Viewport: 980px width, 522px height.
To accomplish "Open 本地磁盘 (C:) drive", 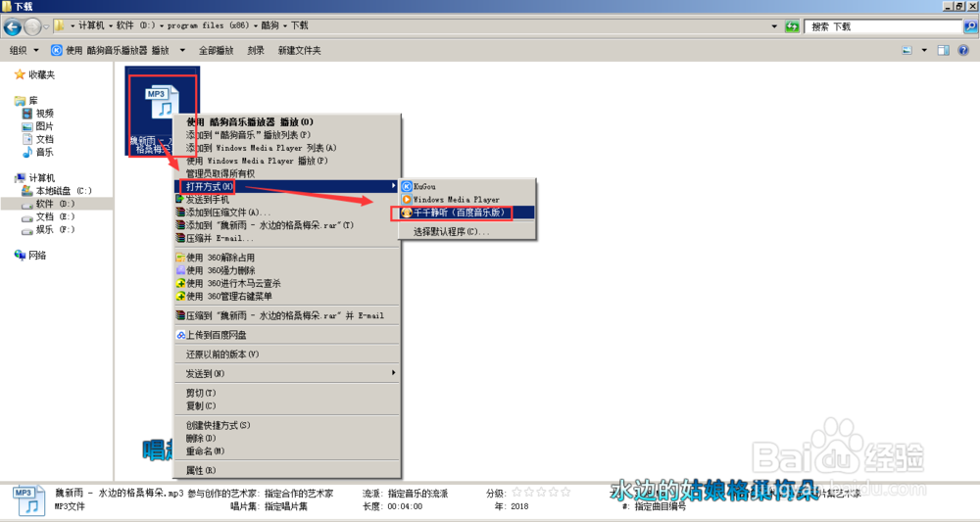I will click(x=56, y=190).
